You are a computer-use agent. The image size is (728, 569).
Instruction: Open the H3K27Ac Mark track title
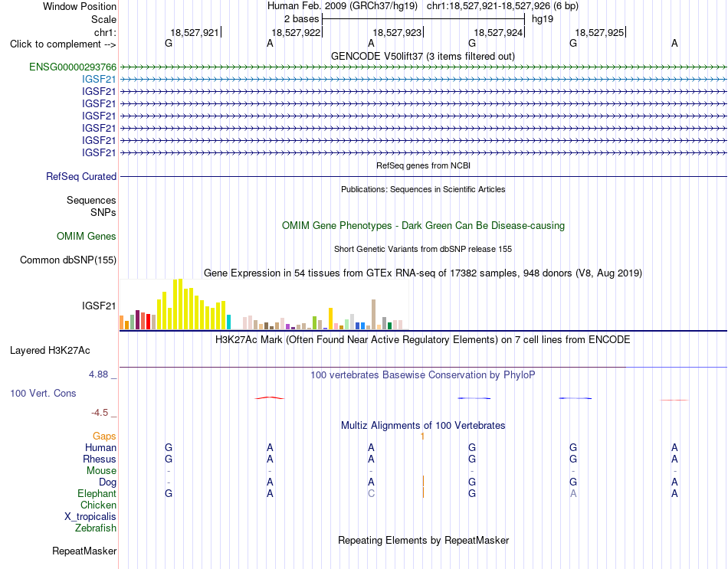423,340
